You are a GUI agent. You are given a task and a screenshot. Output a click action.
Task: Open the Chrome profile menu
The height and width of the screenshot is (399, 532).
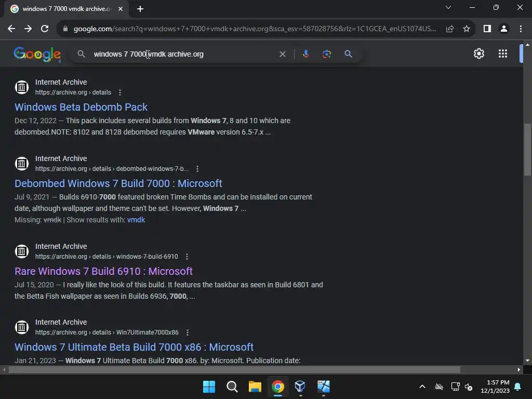(504, 29)
